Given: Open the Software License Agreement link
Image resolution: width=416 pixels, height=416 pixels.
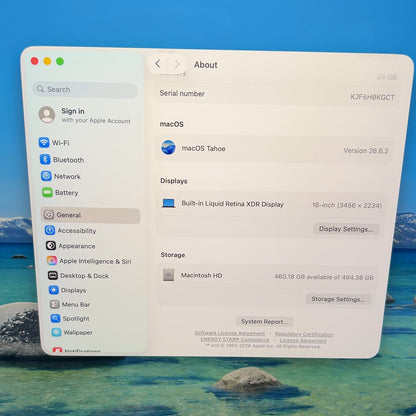Looking at the screenshot, I should click(229, 333).
